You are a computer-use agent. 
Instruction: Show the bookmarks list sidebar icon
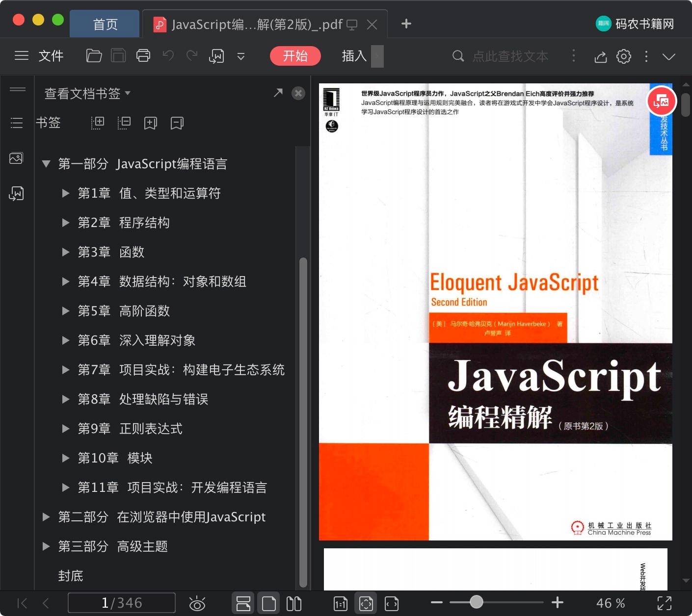pyautogui.click(x=17, y=123)
